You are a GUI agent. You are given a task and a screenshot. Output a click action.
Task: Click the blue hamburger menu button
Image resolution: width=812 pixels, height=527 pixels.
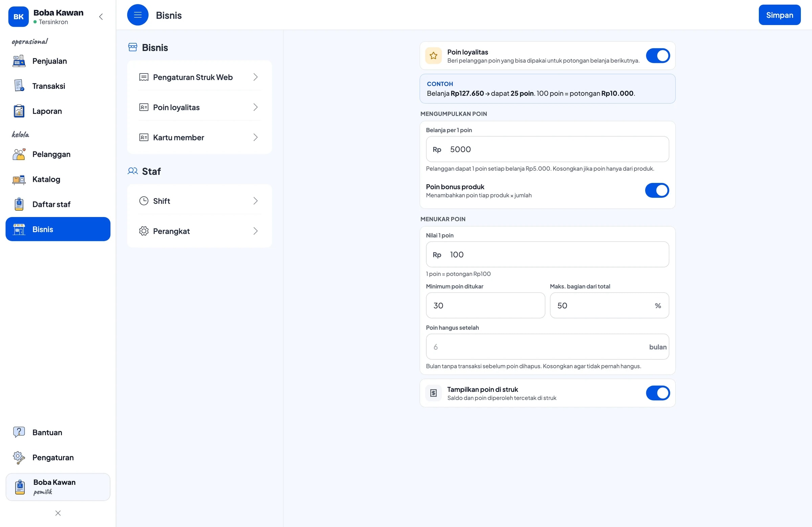pos(138,15)
